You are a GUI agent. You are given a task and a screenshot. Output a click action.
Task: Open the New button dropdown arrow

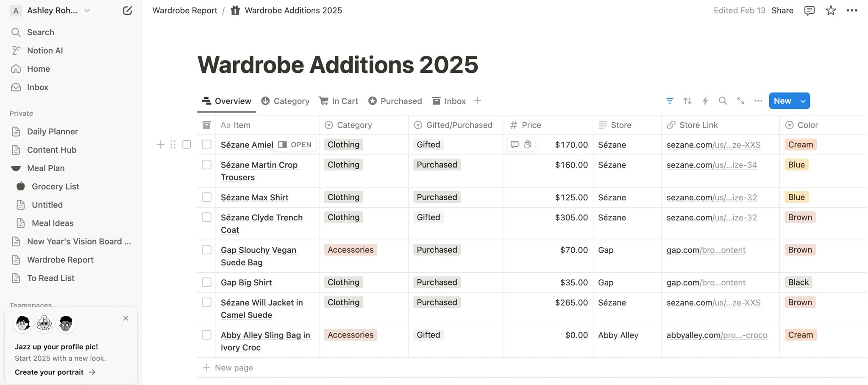tap(803, 101)
